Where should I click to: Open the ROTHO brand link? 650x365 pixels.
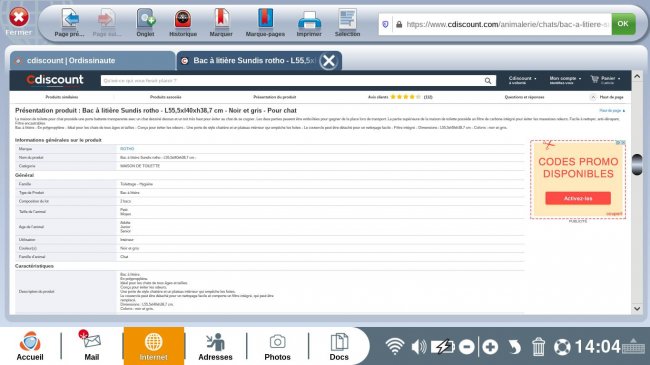(127, 148)
